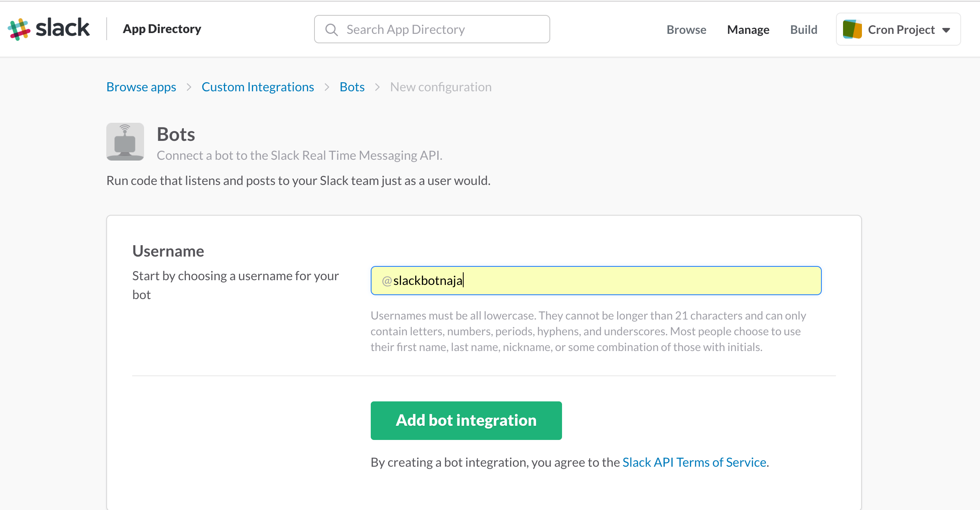Open the Browse menu item
Screen dimensions: 980x510
tap(686, 30)
